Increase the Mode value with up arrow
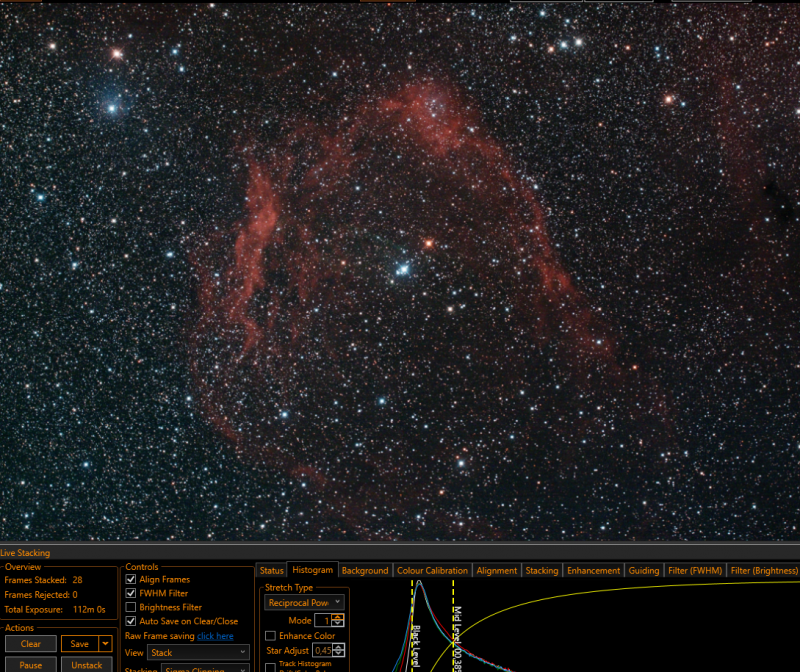Viewport: 800px width, 672px height. (x=338, y=617)
